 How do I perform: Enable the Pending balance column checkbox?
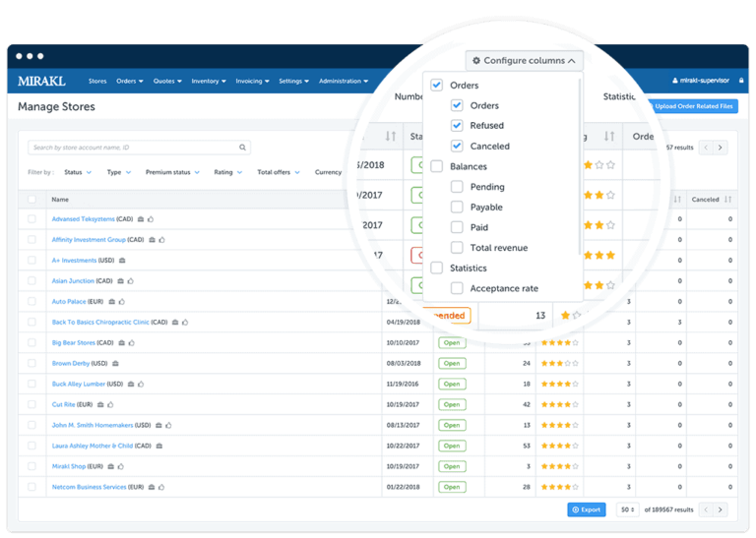(457, 187)
